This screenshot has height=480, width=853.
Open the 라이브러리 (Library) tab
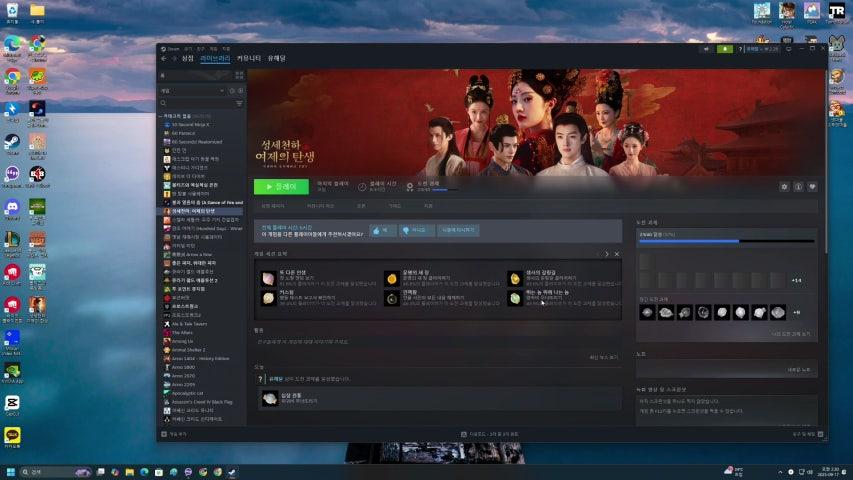tap(215, 58)
